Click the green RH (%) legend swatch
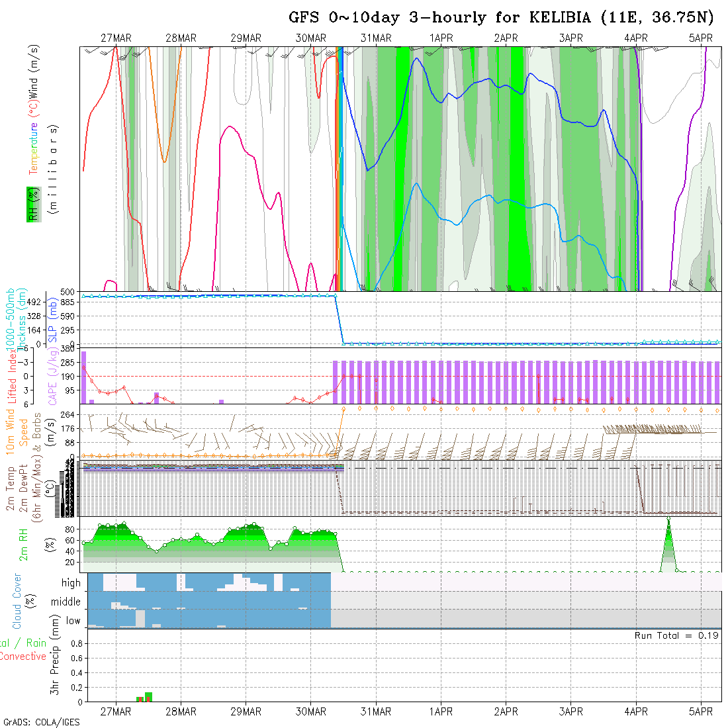This screenshot has height=728, width=728. (x=32, y=205)
